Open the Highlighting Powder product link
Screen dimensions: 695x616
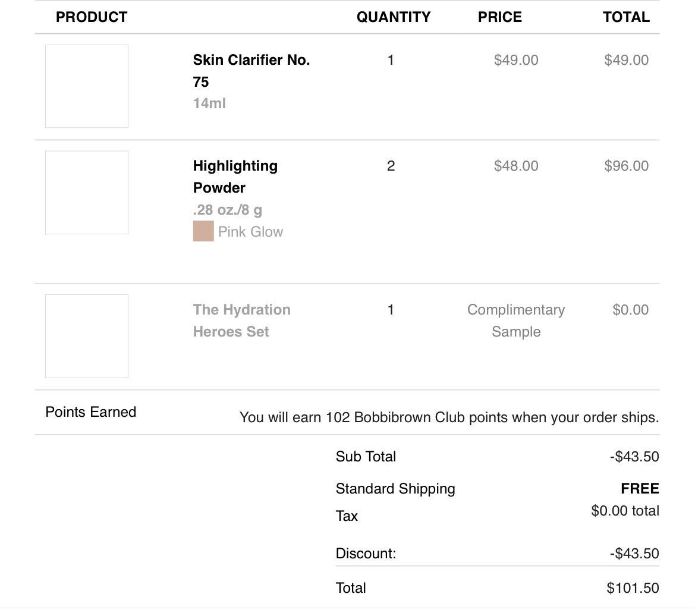pyautogui.click(x=235, y=177)
